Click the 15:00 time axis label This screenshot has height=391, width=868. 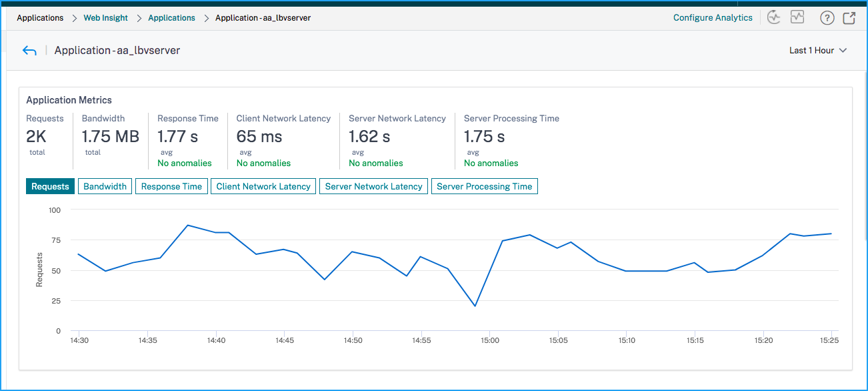(x=490, y=340)
